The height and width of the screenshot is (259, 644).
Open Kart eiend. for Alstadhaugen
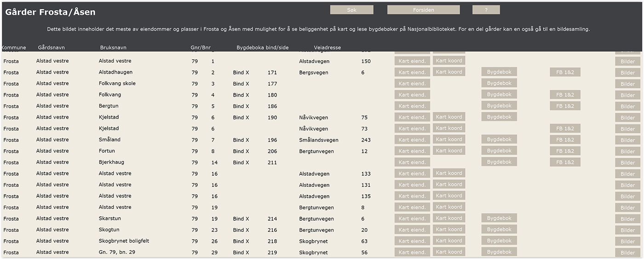(x=412, y=72)
